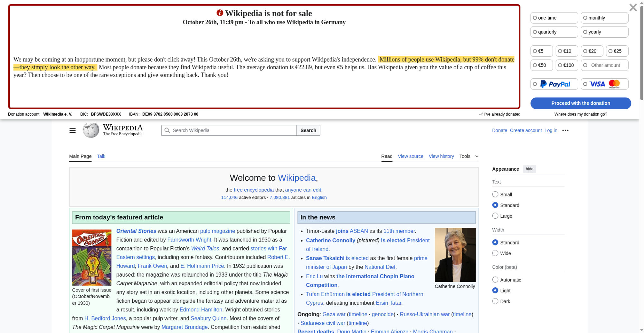Click Proceed with the donation button
This screenshot has width=644, height=333.
pos(580,103)
